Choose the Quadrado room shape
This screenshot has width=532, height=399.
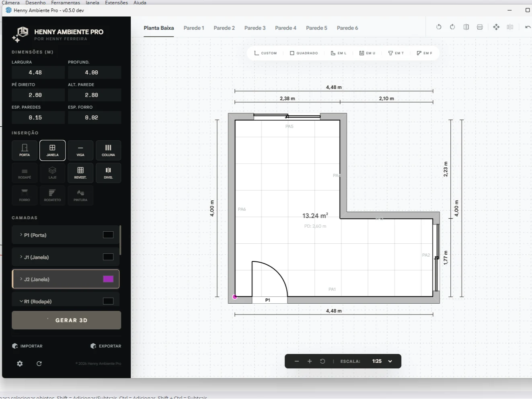(x=304, y=53)
